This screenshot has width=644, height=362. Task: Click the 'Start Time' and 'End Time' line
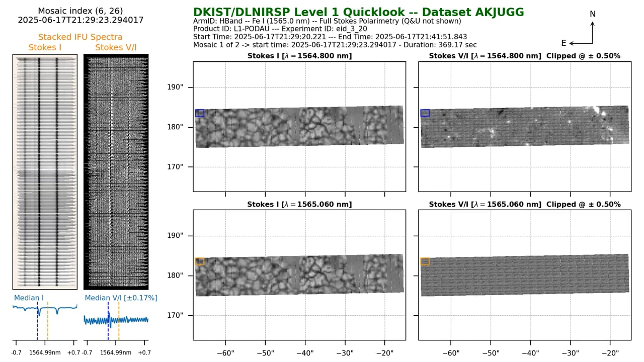330,37
